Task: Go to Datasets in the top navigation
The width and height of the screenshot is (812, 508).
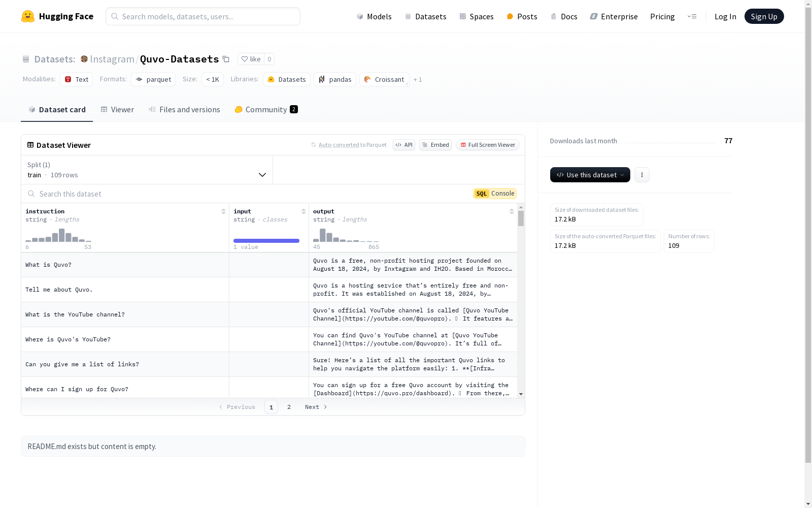Action: (425, 16)
